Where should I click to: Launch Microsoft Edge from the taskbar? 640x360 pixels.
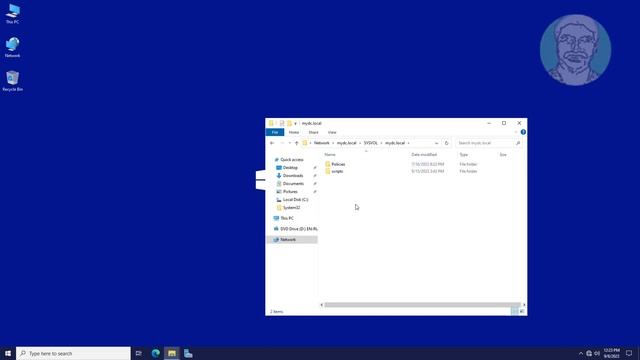click(156, 353)
